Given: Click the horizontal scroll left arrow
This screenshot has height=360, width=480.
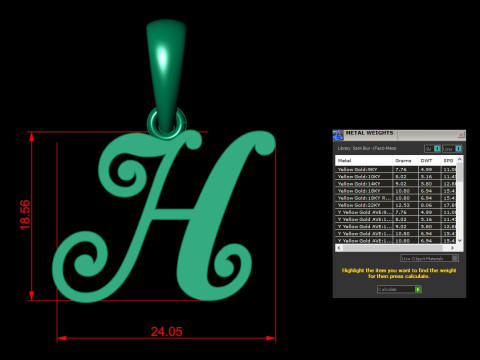Looking at the screenshot, I should tap(339, 248).
